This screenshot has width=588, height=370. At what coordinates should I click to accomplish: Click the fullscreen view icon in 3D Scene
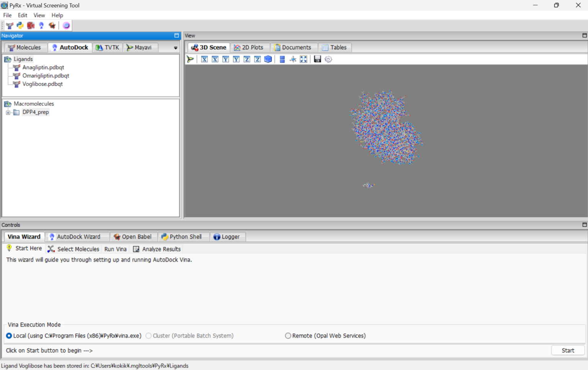303,59
